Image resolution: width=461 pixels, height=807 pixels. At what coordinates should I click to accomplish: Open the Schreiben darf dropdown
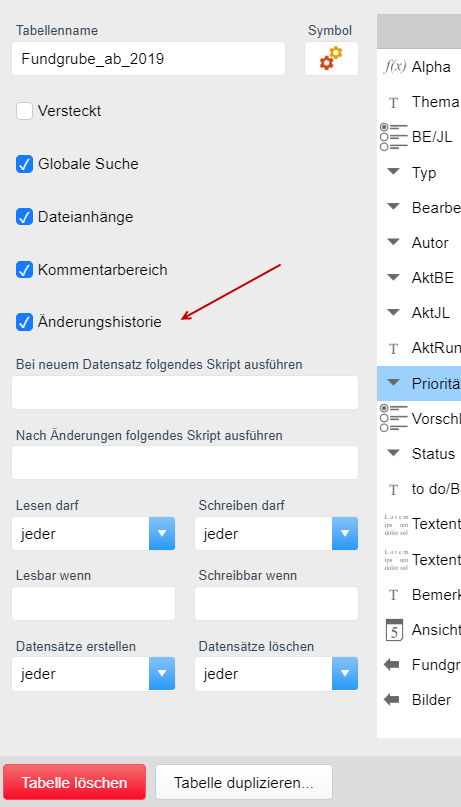pyautogui.click(x=276, y=534)
